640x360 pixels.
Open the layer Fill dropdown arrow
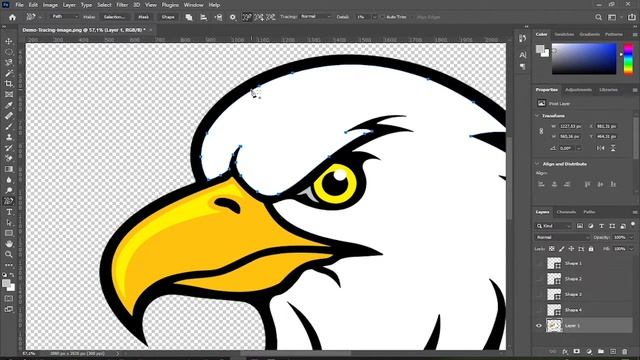(x=631, y=249)
